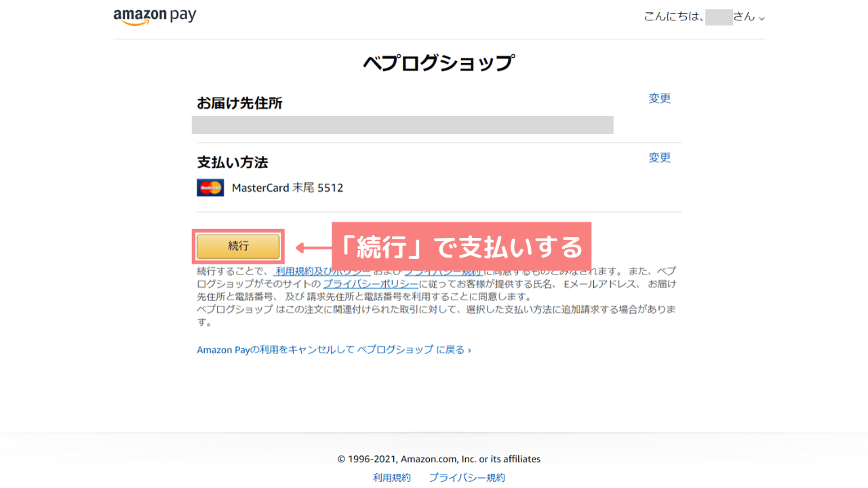This screenshot has height=488, width=868.
Task: Click the MasterCard card logo icon
Action: coord(210,188)
